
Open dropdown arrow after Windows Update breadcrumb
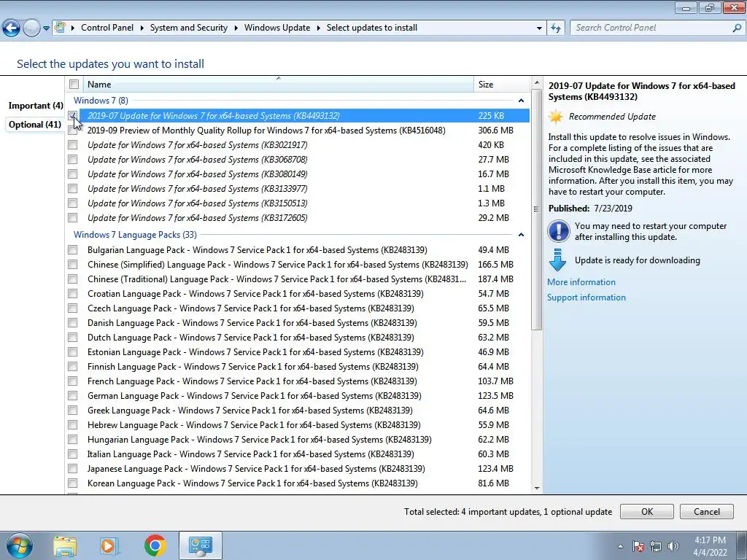319,28
